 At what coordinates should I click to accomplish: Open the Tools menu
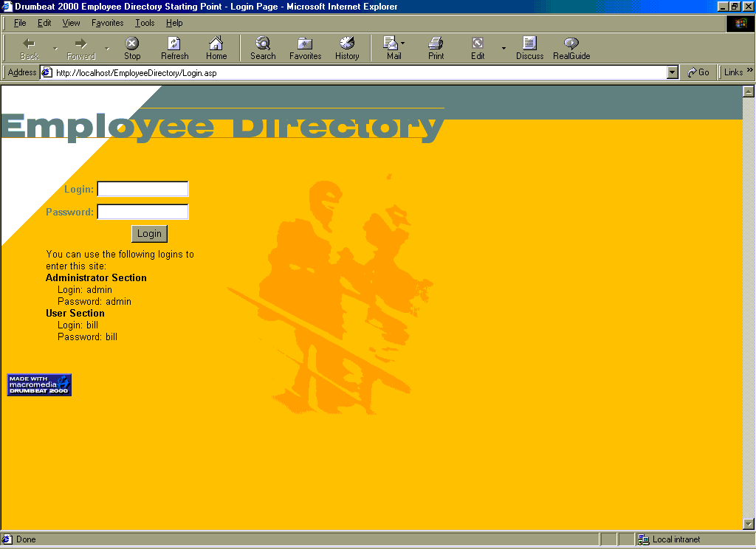coord(145,23)
